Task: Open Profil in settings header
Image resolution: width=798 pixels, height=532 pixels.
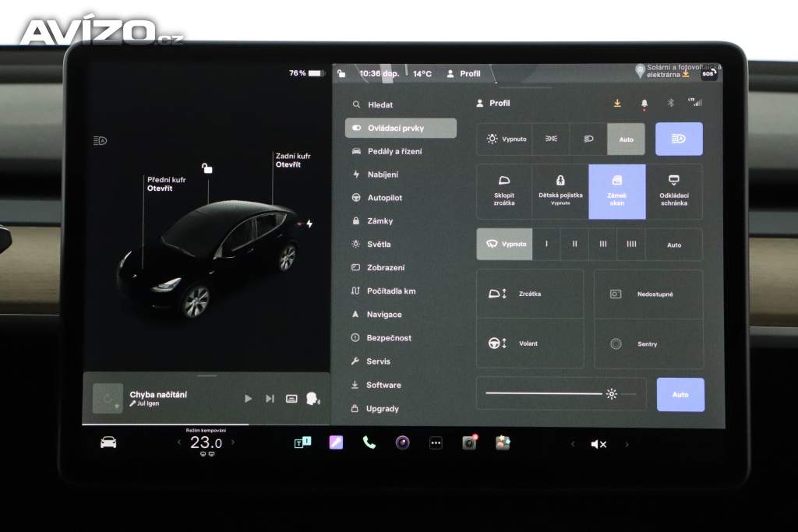Action: tap(493, 104)
